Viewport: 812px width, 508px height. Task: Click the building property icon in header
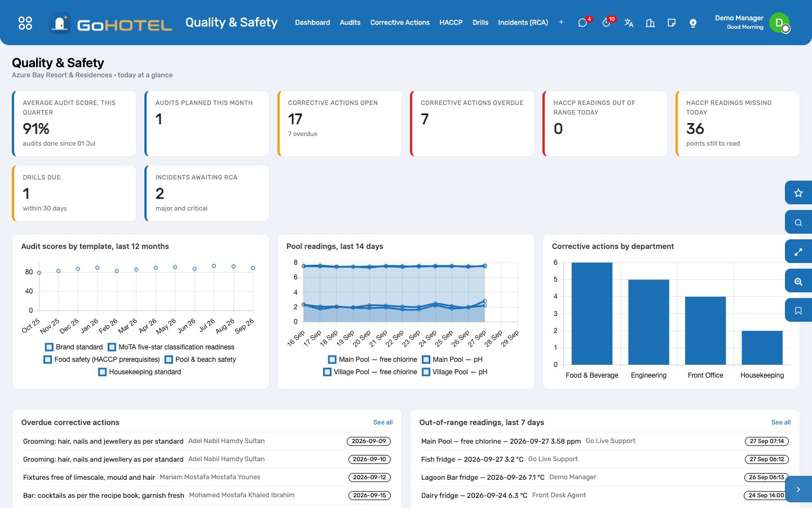pyautogui.click(x=650, y=23)
